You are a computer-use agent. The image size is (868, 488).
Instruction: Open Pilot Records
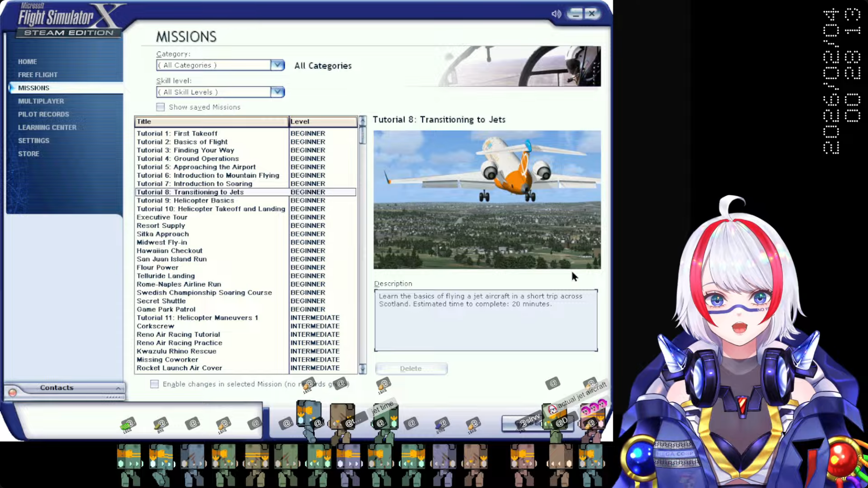click(x=43, y=114)
